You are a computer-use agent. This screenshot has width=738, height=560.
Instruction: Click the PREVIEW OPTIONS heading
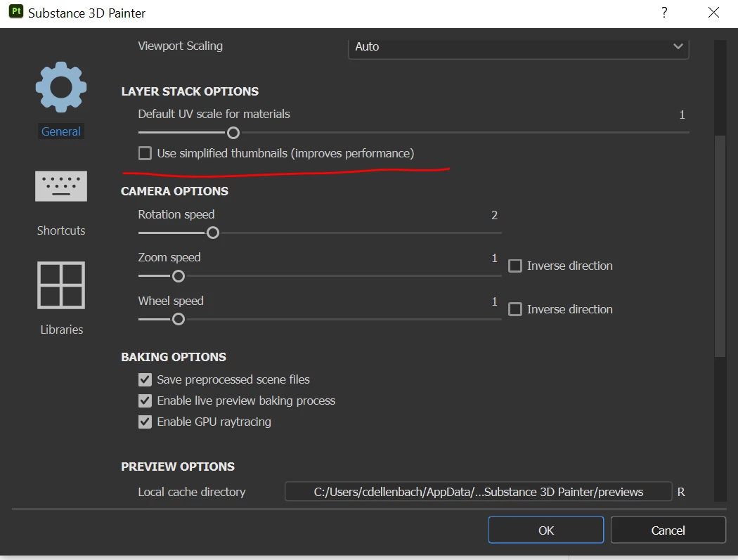178,467
